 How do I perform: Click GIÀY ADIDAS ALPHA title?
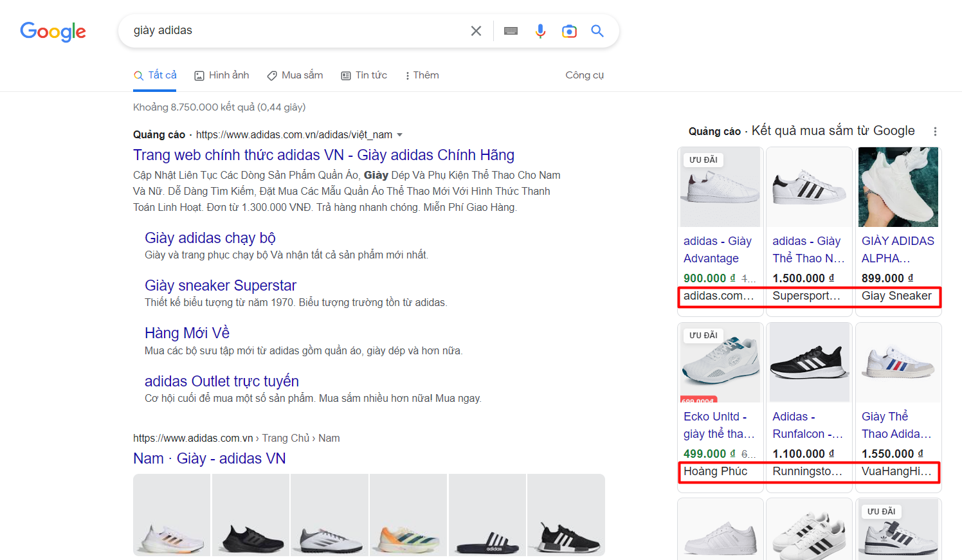tap(898, 249)
